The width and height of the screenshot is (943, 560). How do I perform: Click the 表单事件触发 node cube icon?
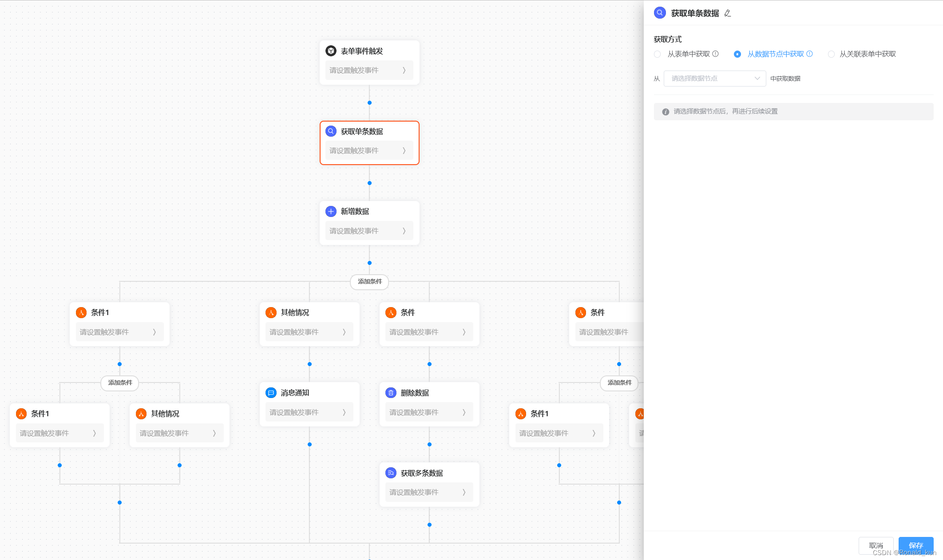point(331,51)
